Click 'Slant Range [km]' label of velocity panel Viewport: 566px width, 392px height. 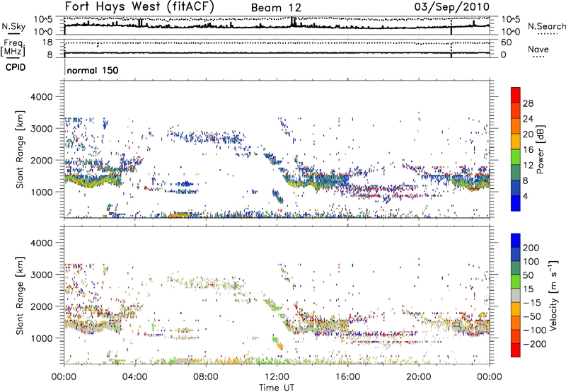pos(20,296)
